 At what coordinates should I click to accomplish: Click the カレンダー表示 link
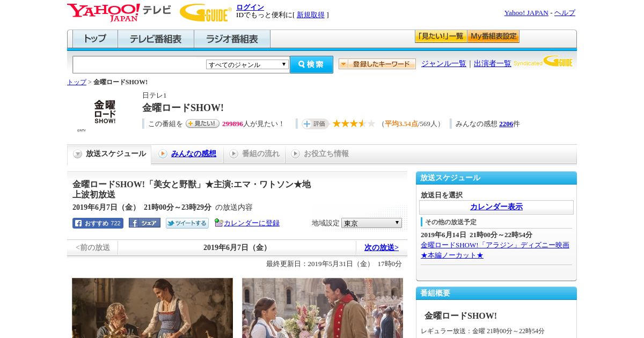pyautogui.click(x=496, y=207)
